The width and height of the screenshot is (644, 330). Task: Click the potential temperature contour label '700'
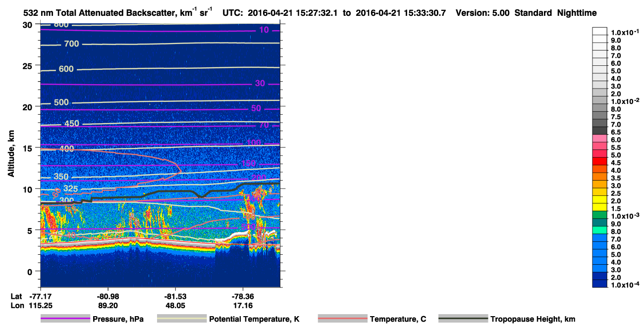[71, 44]
